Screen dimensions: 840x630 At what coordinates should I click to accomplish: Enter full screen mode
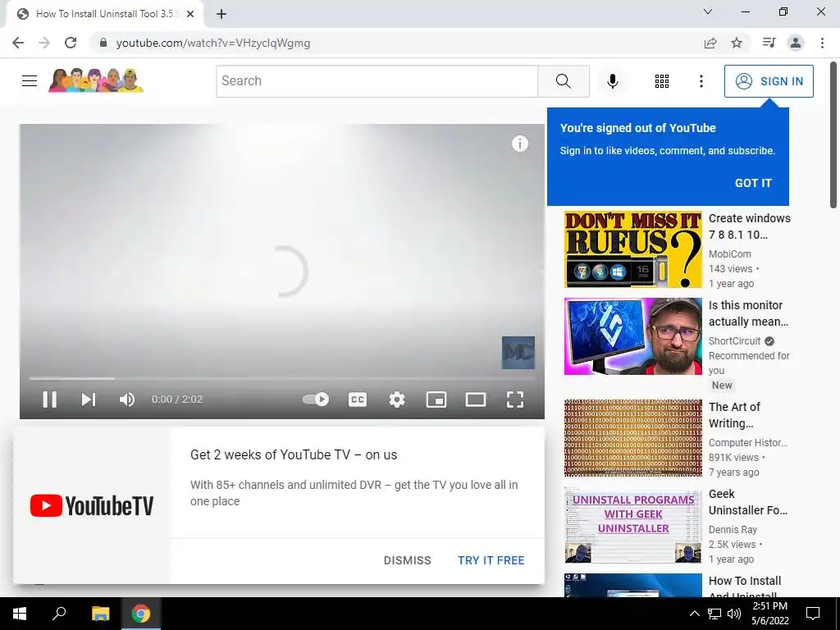coord(515,399)
